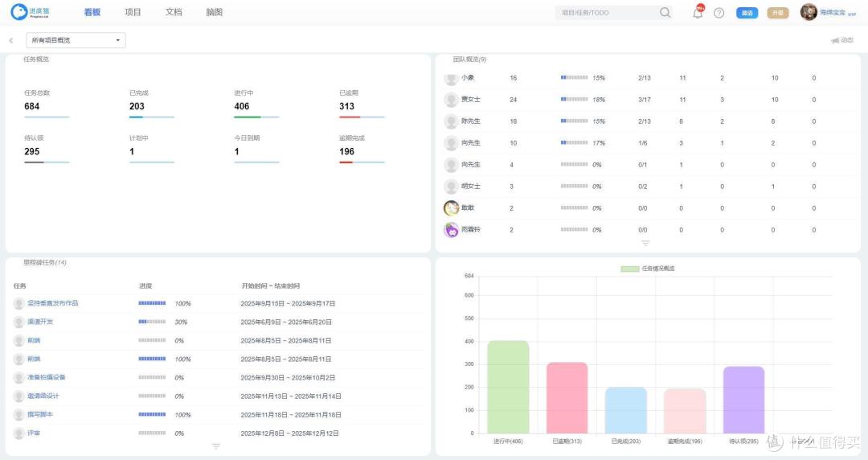Focus the 项目/任务/TODO search field
868x460 pixels.
(609, 12)
